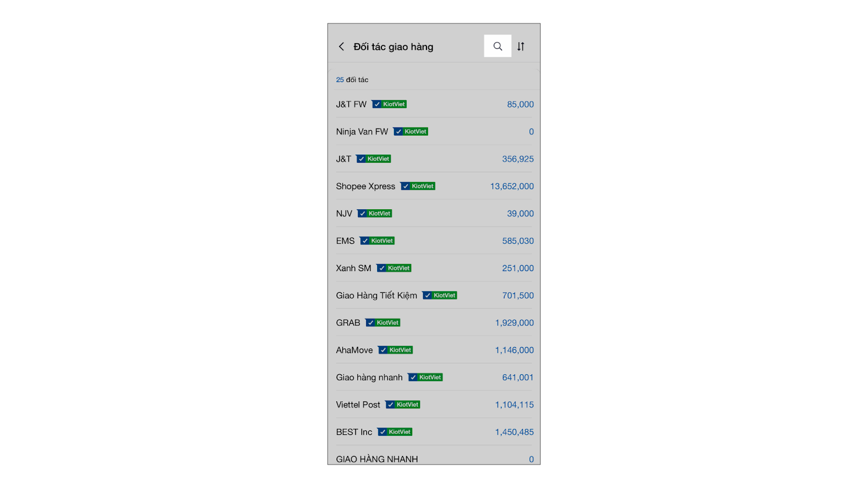Screen dimensions: 868x488
Task: Click the KiotViet badge beside J&T FW
Action: tap(390, 104)
